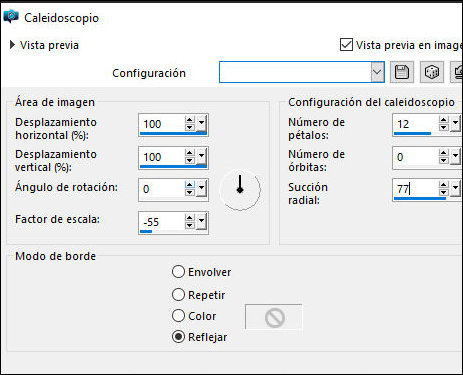Decrease Factor de escala with down arrow
The image size is (463, 375).
click(x=190, y=226)
